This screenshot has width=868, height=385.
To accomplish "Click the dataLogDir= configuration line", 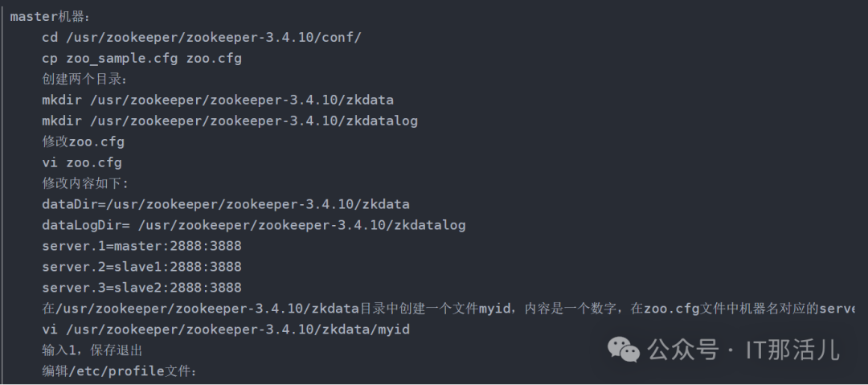I will coord(253,226).
